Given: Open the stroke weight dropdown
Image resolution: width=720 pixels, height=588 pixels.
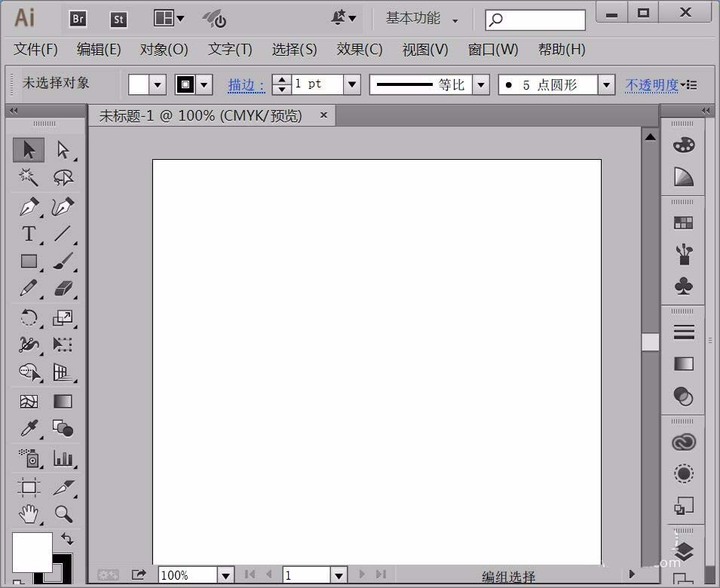Looking at the screenshot, I should click(352, 84).
